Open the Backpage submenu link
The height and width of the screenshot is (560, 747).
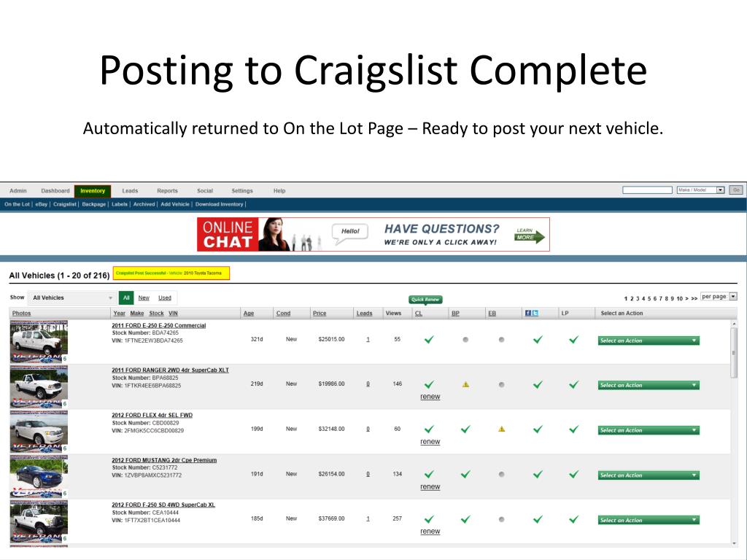(94, 204)
